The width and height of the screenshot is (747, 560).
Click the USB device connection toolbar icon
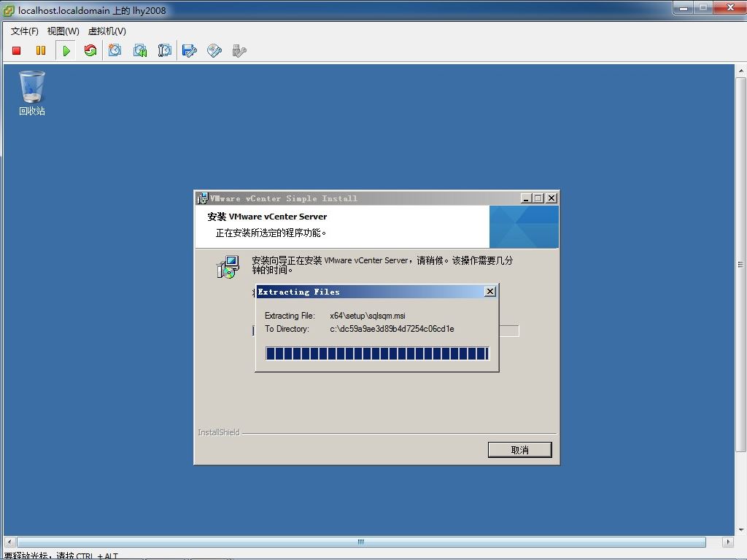coord(239,50)
